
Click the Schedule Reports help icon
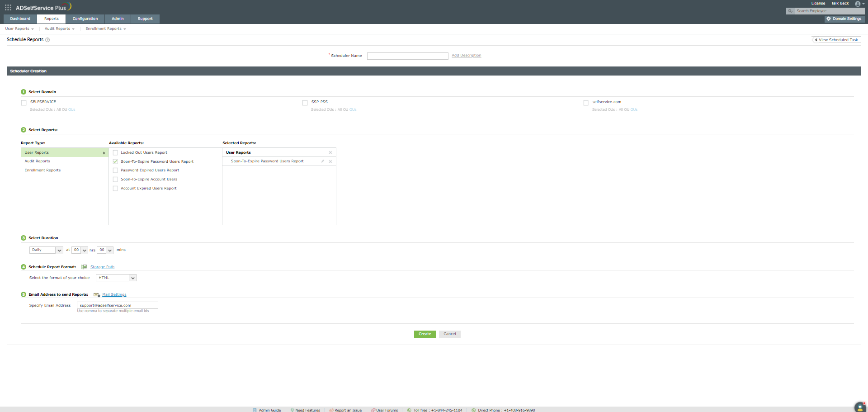(x=47, y=40)
